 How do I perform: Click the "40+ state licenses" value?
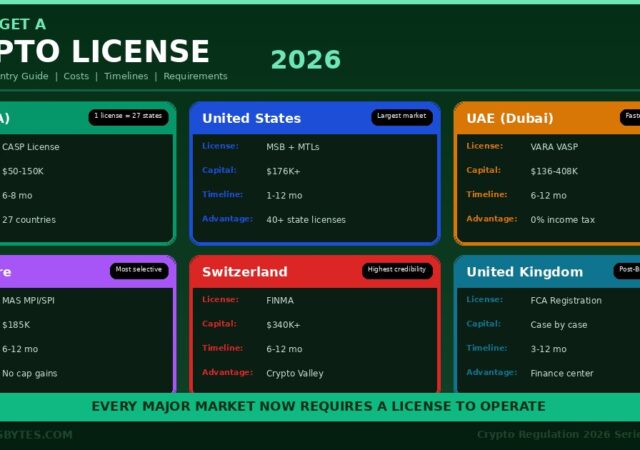(x=306, y=220)
